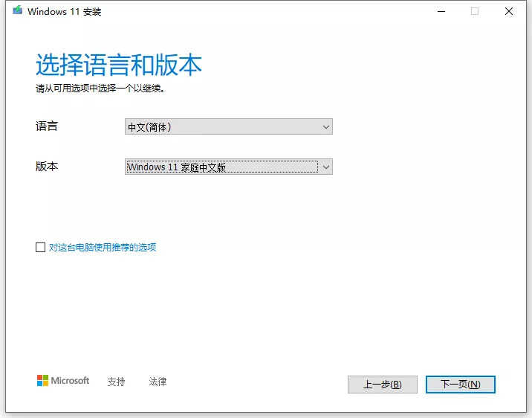The height and width of the screenshot is (418, 532).
Task: Click the Windows 11 安装 title bar icon
Action: [x=17, y=10]
